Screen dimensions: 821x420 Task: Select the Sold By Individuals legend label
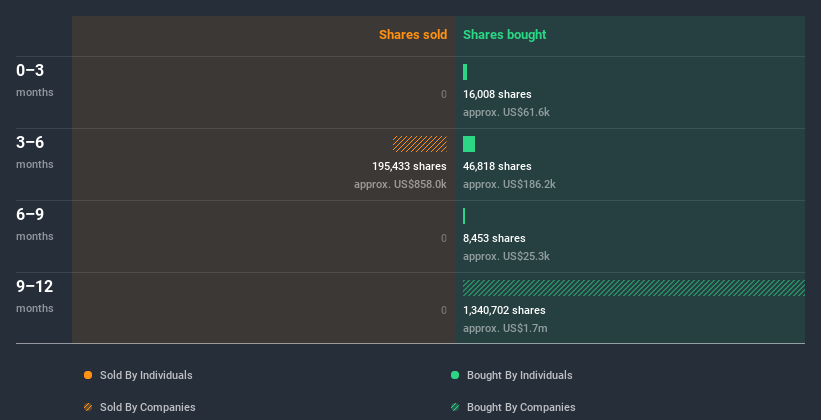[146, 375]
